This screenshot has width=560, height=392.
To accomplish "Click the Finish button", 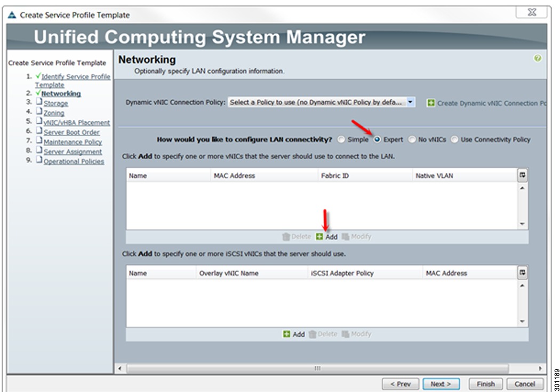I will pos(486,384).
